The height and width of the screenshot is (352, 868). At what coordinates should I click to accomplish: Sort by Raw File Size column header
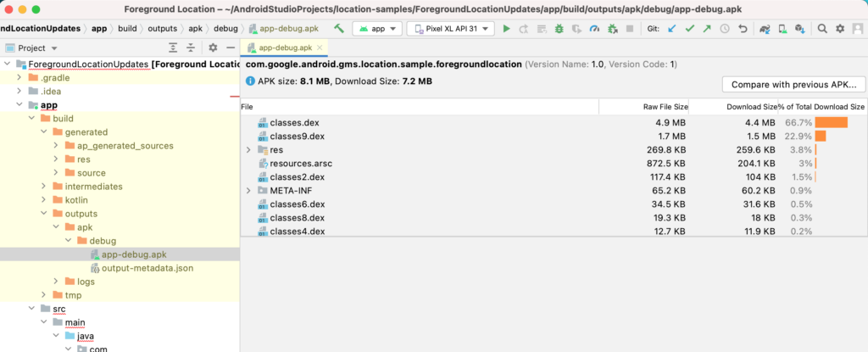coord(643,106)
